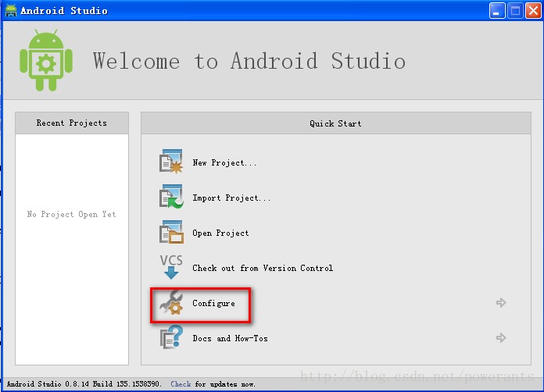Click the Android Studio 0.8.14 build text
Screen dimensions: 544x392
(x=84, y=384)
